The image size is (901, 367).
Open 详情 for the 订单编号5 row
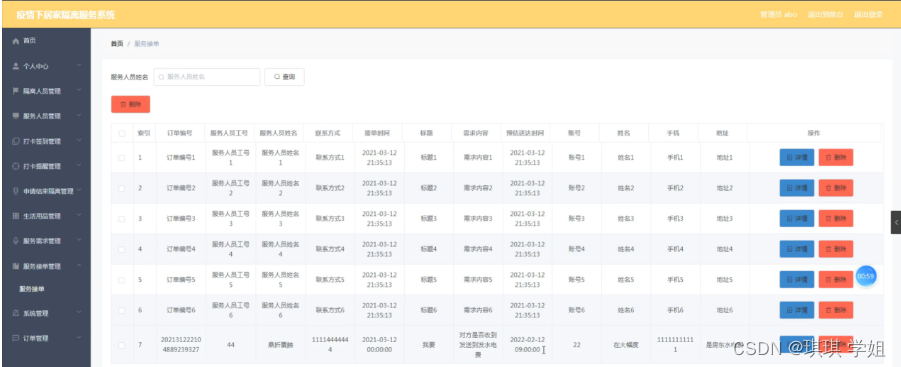[796, 279]
